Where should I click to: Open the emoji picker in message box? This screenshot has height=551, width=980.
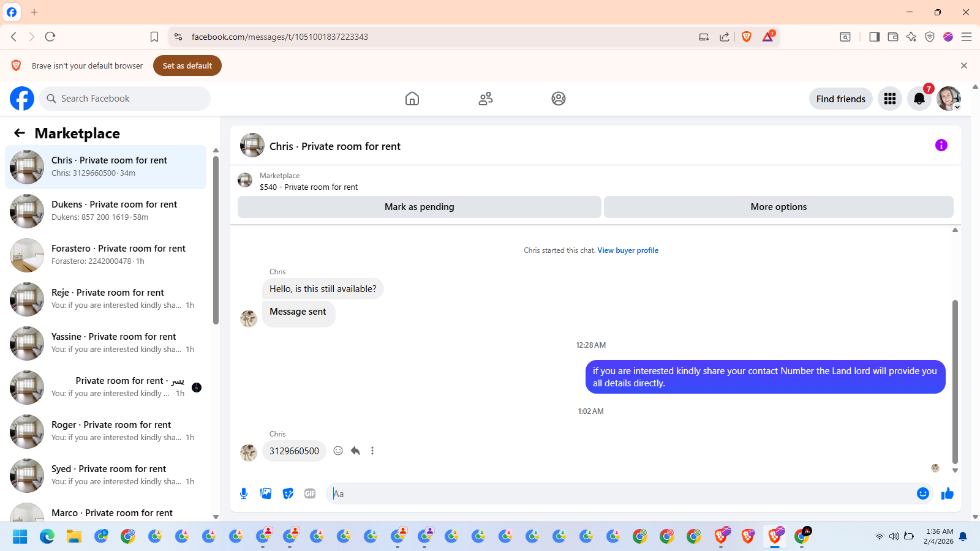point(923,493)
